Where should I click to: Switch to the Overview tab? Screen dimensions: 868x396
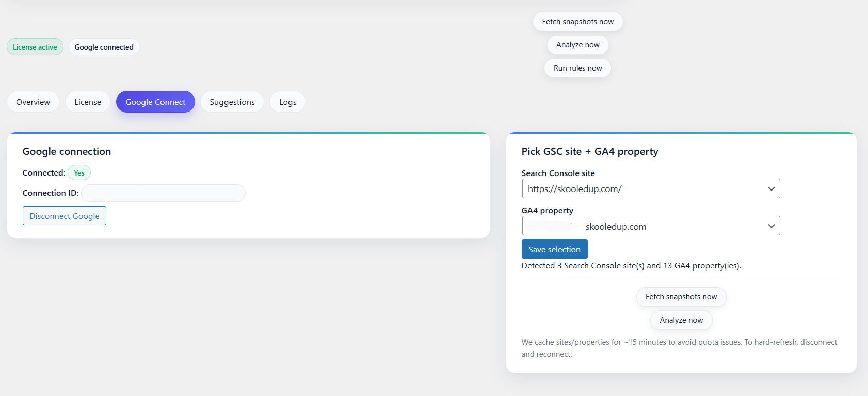pos(33,102)
